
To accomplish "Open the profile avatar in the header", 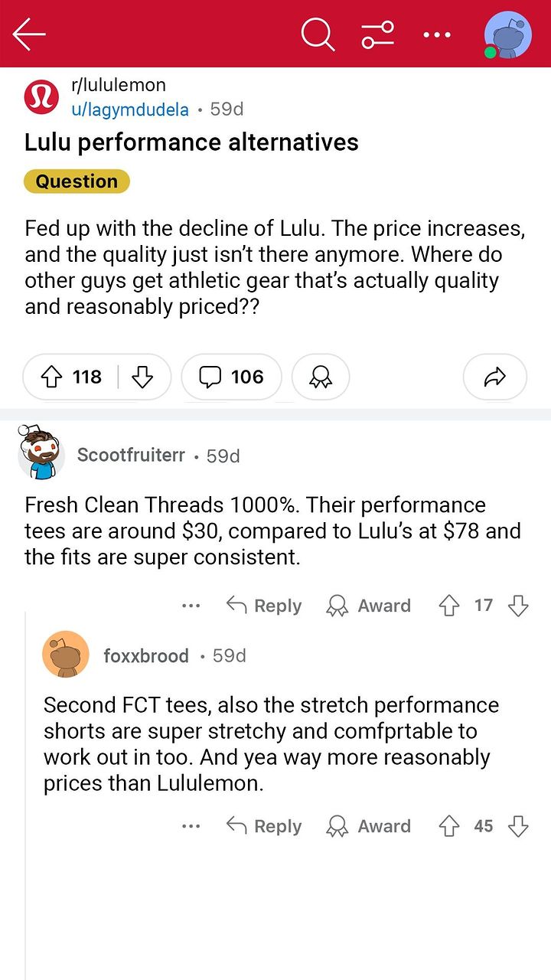I will [507, 35].
